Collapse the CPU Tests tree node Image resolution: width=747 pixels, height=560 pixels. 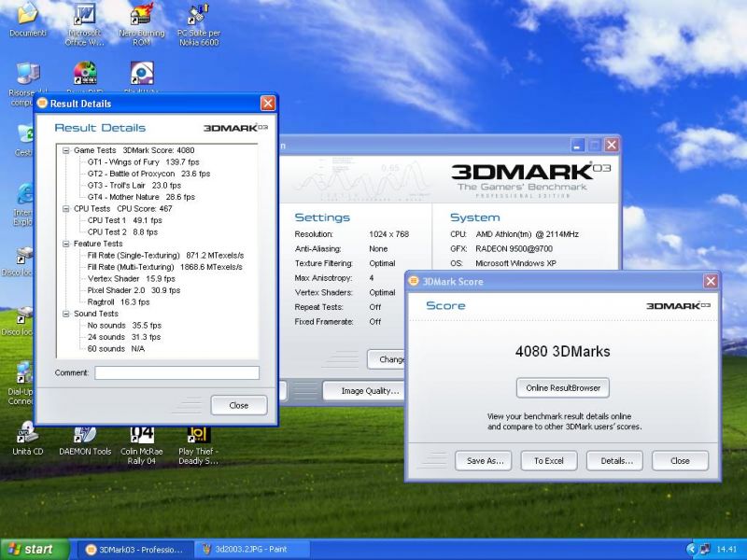point(65,209)
